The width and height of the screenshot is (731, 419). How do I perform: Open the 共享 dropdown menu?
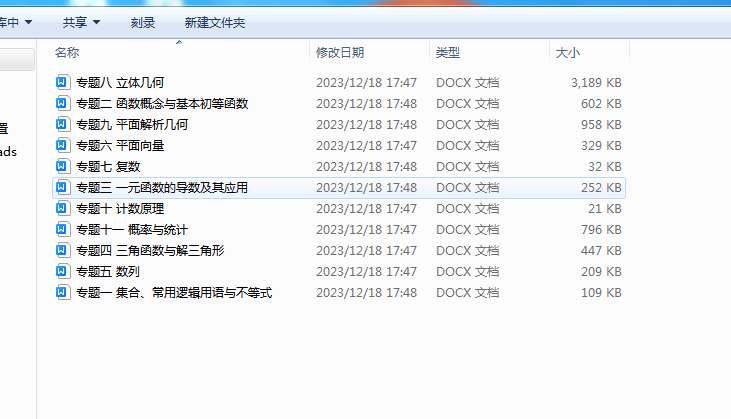tap(82, 22)
